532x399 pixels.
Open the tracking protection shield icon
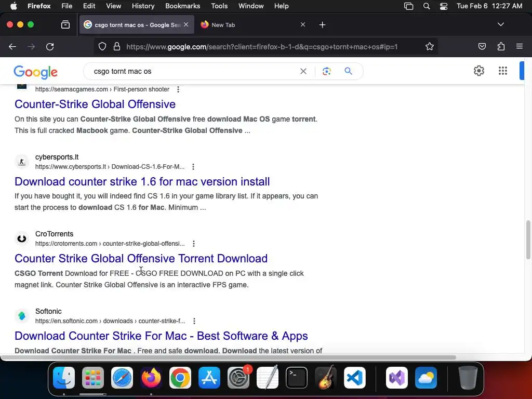coord(102,46)
